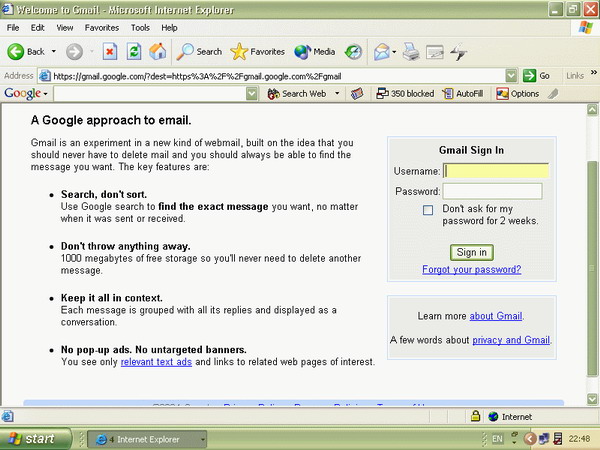Click the Username input field

496,171
